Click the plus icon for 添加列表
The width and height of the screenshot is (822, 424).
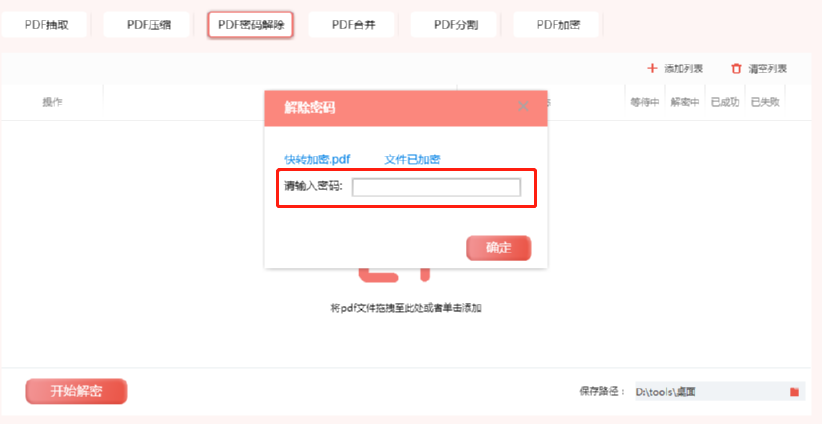click(652, 68)
